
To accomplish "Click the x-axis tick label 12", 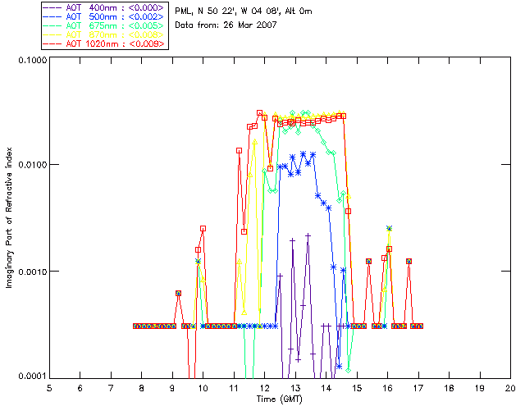I will pyautogui.click(x=264, y=388).
